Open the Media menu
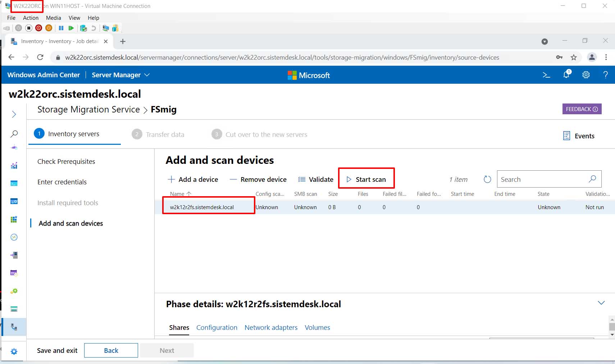Screen dimensions: 615x364 click(x=54, y=18)
